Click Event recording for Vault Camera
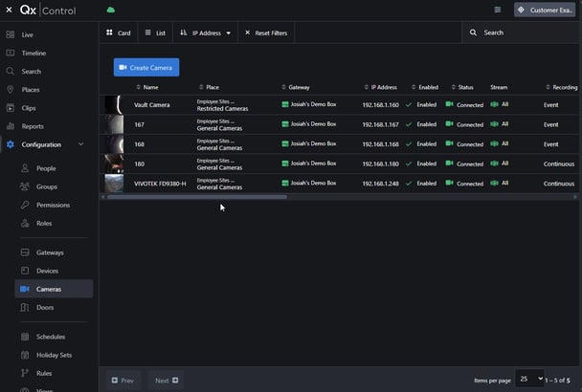This screenshot has width=582, height=392. click(x=550, y=105)
